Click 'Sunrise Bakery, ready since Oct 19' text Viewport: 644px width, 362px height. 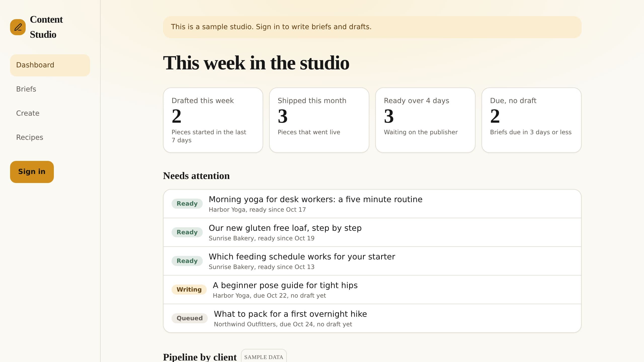pyautogui.click(x=261, y=238)
